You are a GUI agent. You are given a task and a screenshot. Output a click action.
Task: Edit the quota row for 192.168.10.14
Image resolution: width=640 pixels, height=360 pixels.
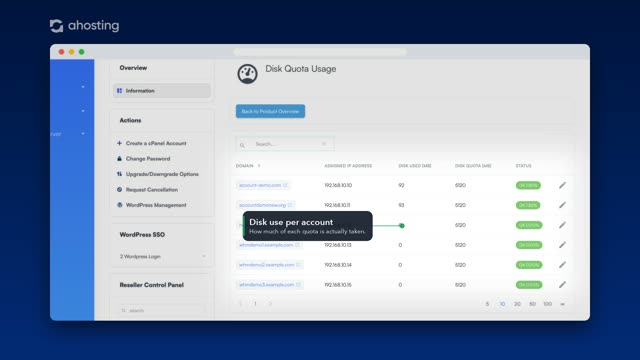(562, 265)
